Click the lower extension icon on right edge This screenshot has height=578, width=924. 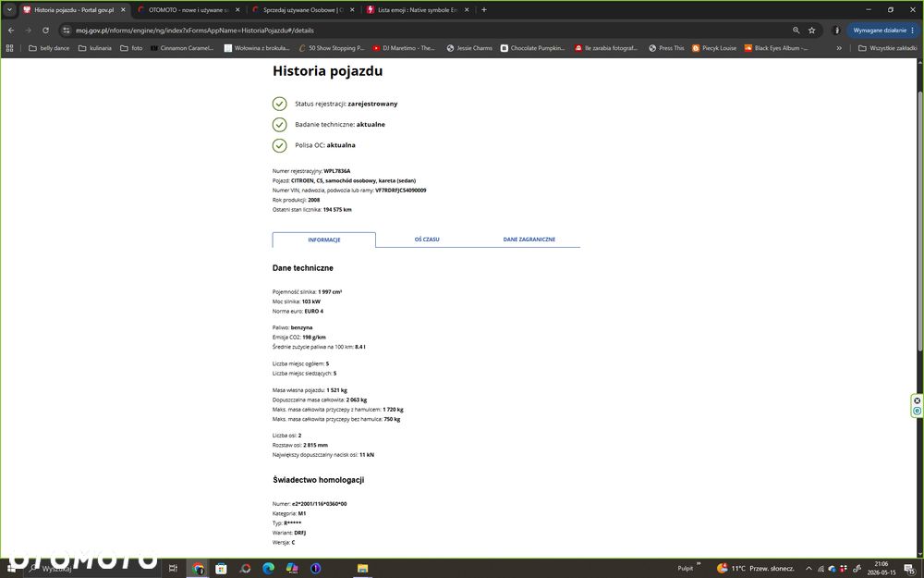[x=917, y=411]
